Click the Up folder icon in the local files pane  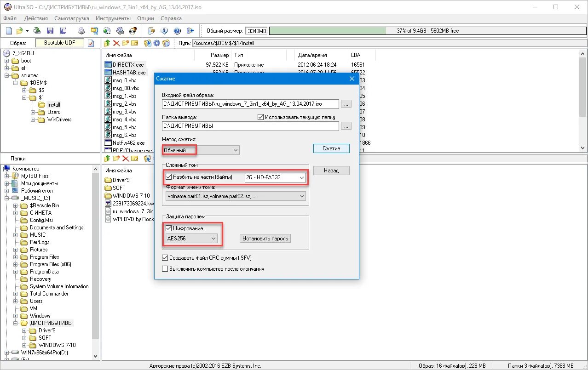(x=107, y=159)
